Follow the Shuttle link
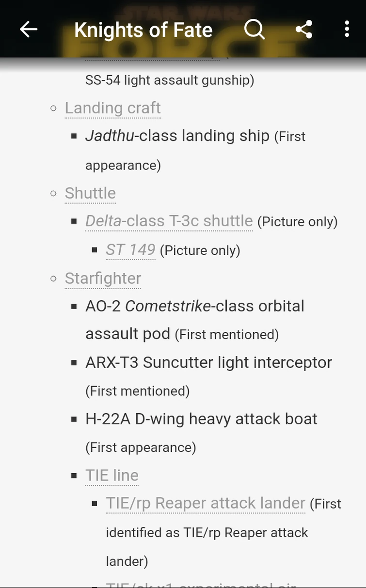 point(90,193)
